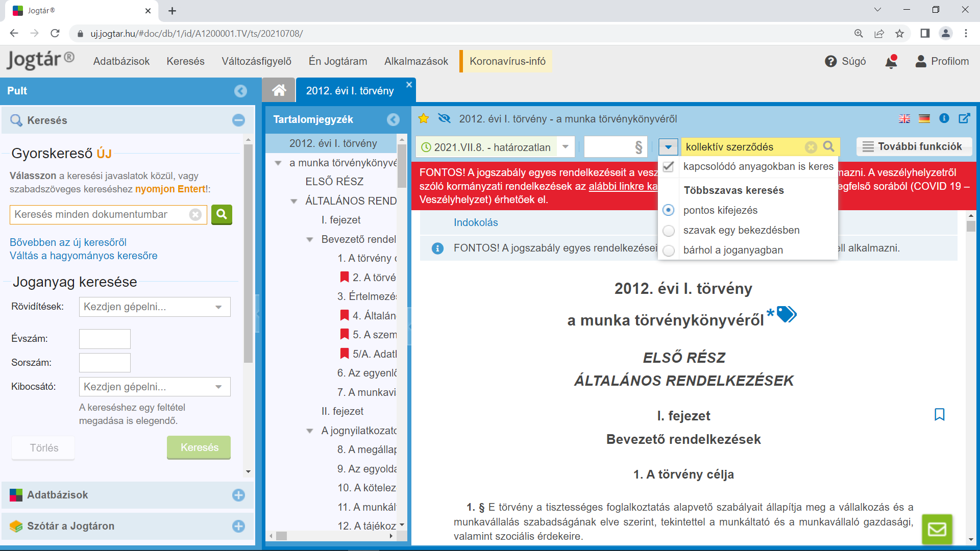Clear the Gyorskereső input field

[x=195, y=215]
